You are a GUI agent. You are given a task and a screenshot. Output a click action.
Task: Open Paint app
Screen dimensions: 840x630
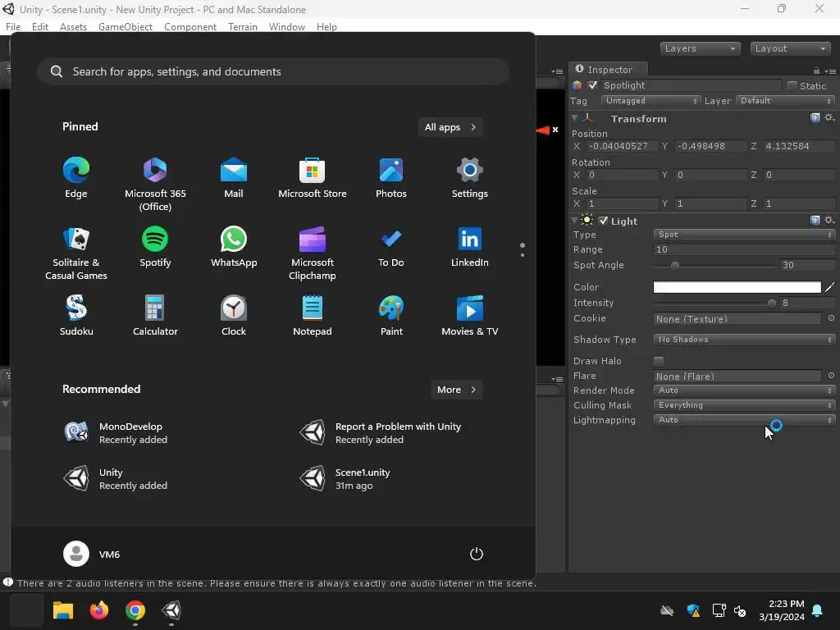pyautogui.click(x=391, y=316)
